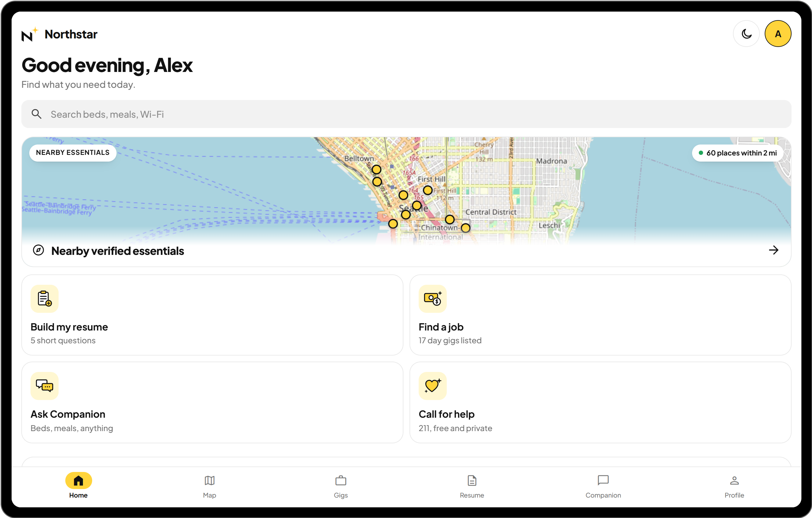The height and width of the screenshot is (518, 812).
Task: Click the '211, free and private' subtitle
Action: [x=455, y=428]
